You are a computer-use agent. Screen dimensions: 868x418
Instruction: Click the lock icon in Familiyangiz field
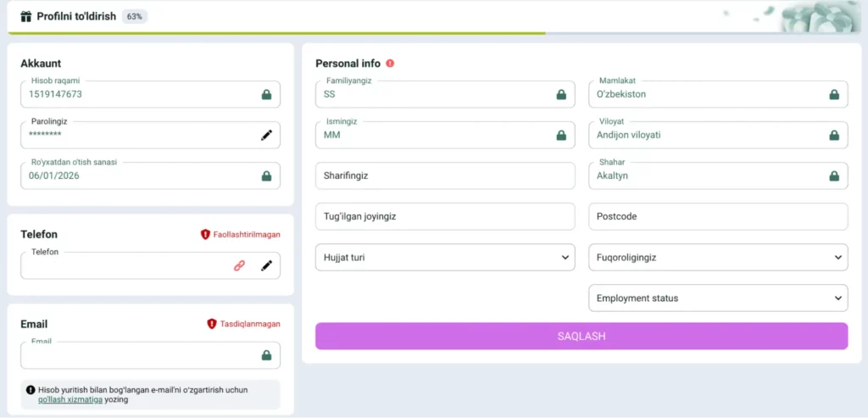click(561, 95)
